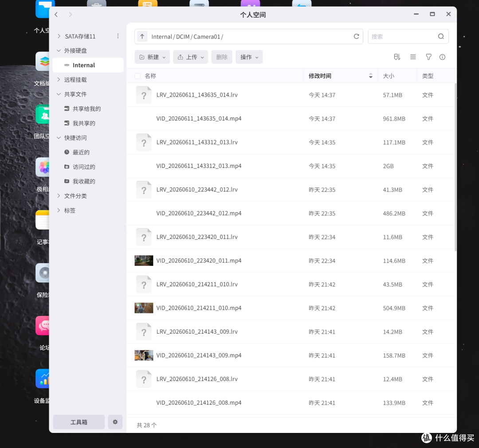Open settings gear next to 工具箱
The height and width of the screenshot is (448, 479).
115,422
